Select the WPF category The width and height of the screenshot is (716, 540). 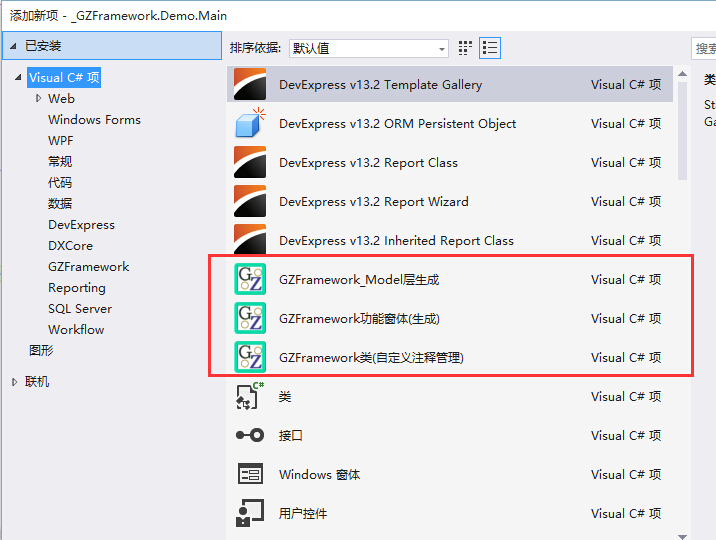pos(61,141)
